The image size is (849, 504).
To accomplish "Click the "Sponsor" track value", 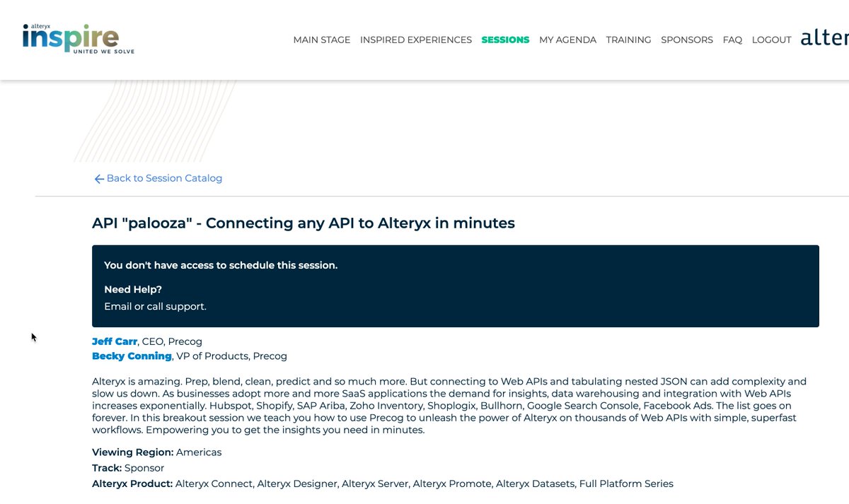I will [144, 468].
